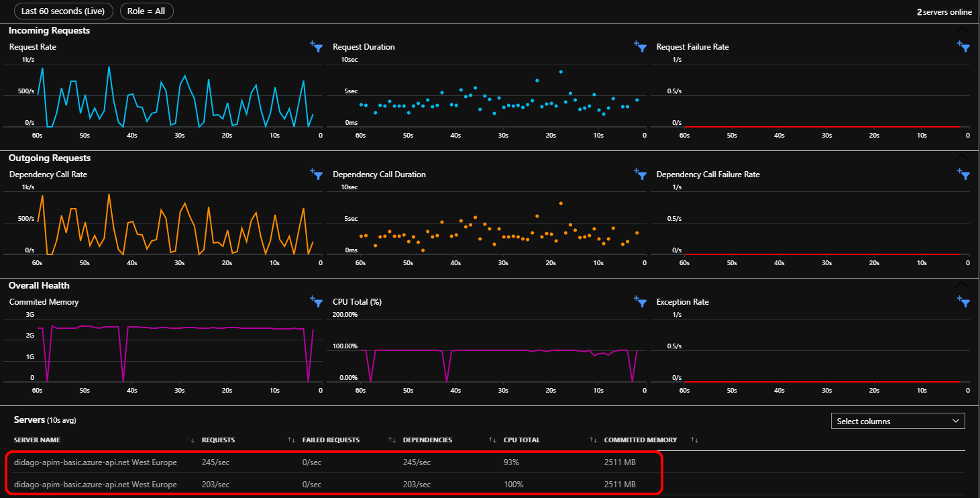This screenshot has height=498, width=980.
Task: Add filter on CPU Total (%) chart
Action: tap(640, 301)
